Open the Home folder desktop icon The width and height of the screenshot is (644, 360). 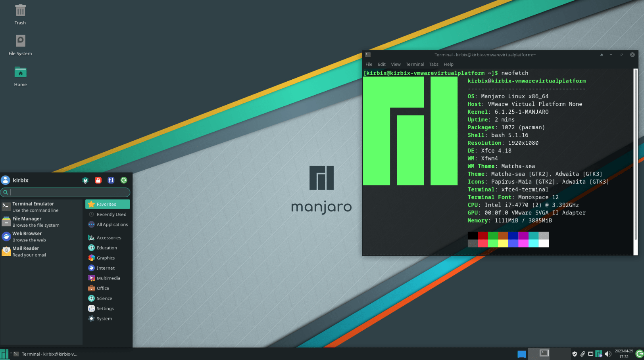[20, 76]
